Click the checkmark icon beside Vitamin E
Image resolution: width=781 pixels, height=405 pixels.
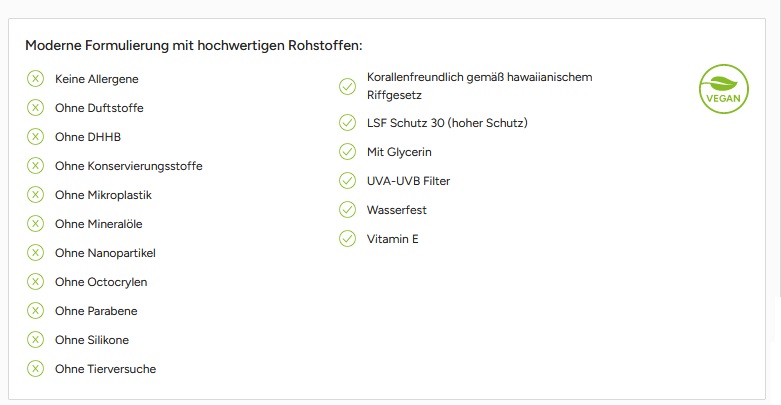[x=348, y=239]
